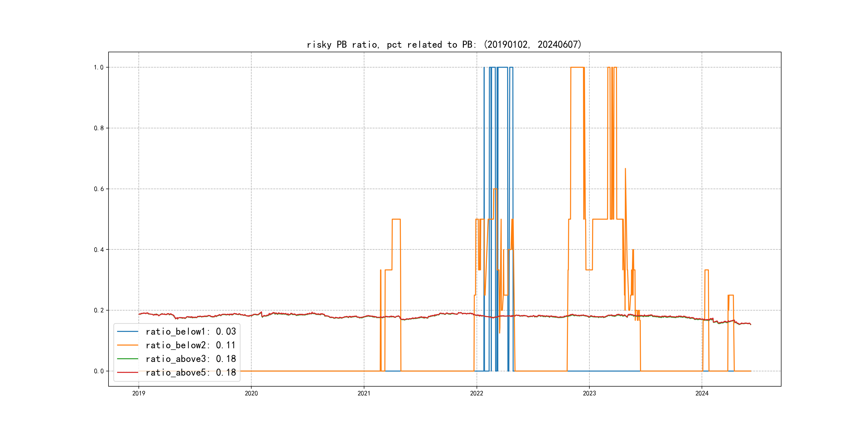This screenshot has height=434, width=868.
Task: Click the 0.2 y-axis tick label
Action: [99, 310]
